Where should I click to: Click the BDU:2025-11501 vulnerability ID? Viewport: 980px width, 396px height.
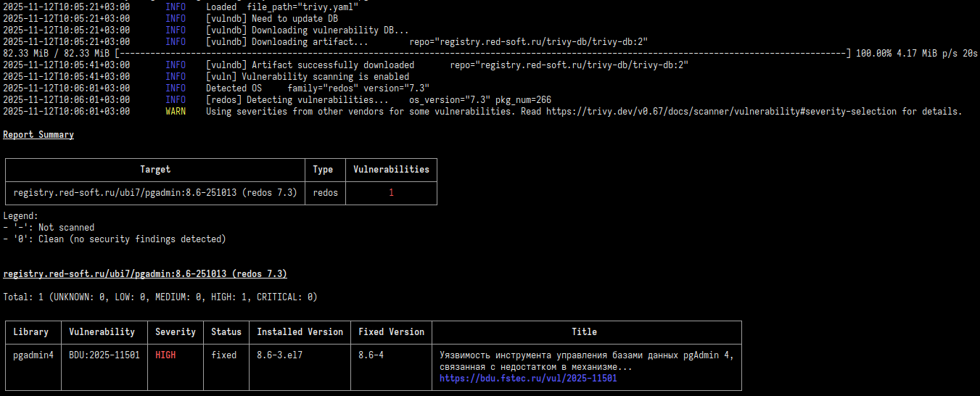click(104, 355)
